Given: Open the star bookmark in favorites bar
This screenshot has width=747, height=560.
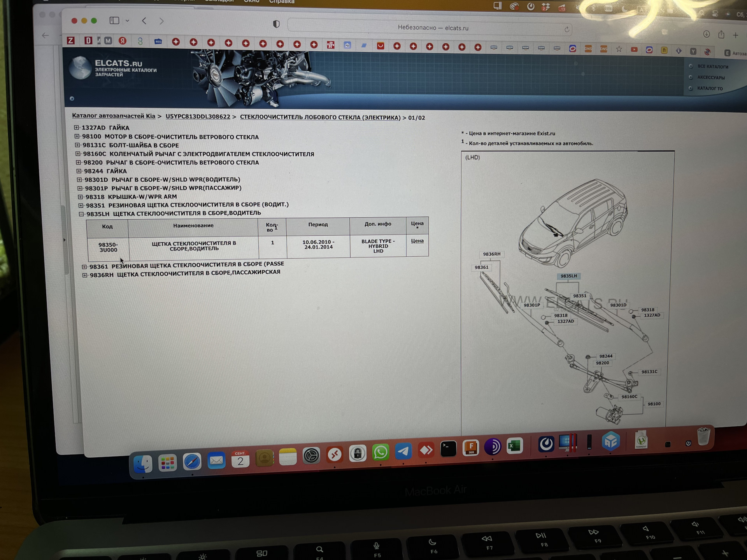Looking at the screenshot, I should (x=619, y=49).
